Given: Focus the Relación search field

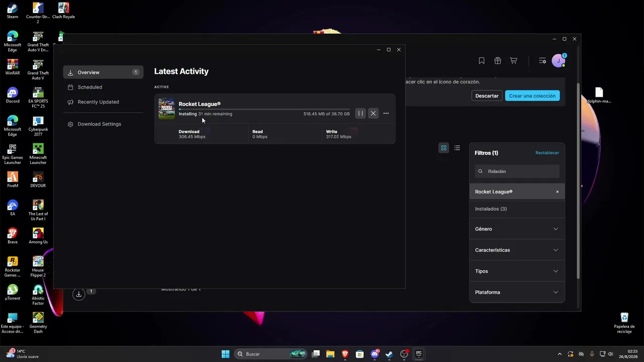Looking at the screenshot, I should pyautogui.click(x=517, y=171).
